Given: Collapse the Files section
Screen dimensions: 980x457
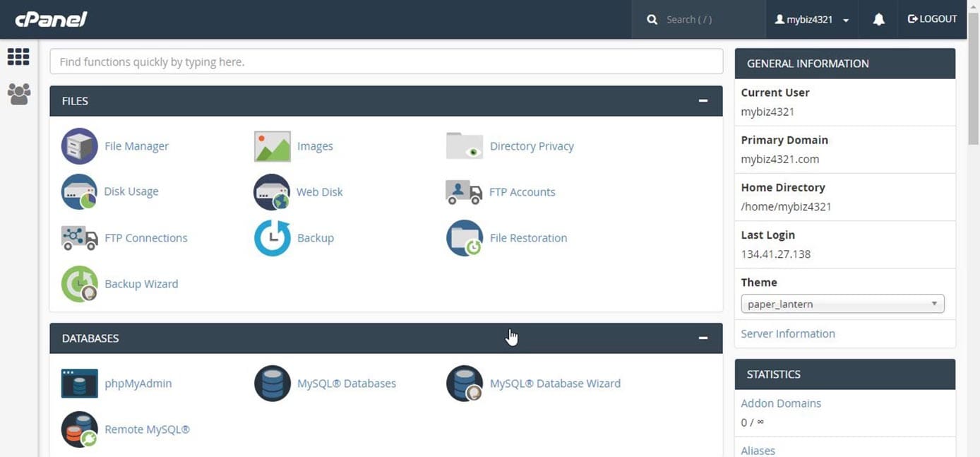Looking at the screenshot, I should (x=703, y=101).
